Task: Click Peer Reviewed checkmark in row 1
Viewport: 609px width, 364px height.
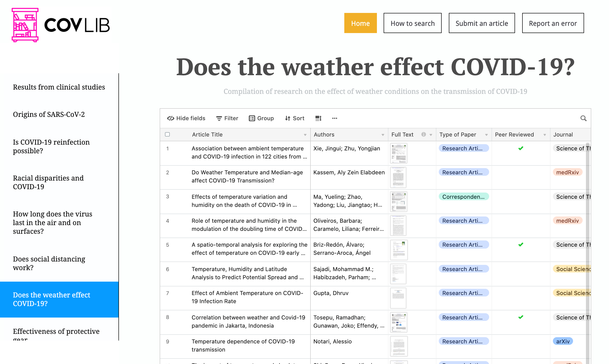Action: click(x=521, y=148)
